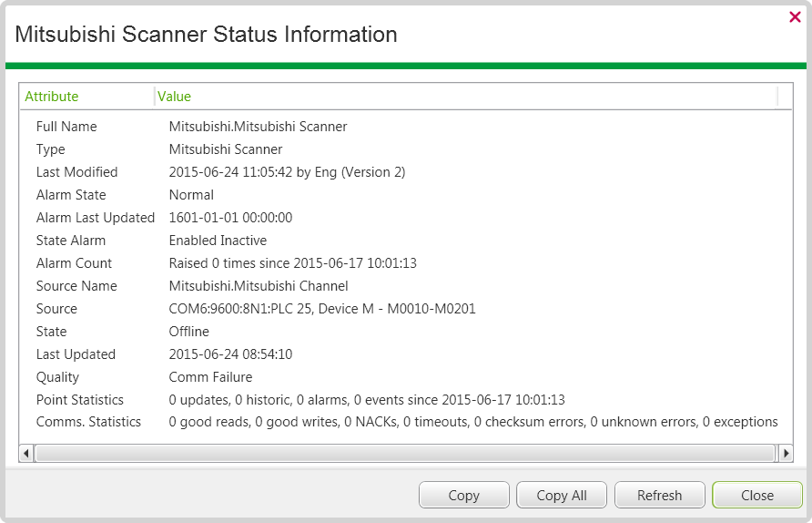
Task: Click the Close button
Action: 756,496
